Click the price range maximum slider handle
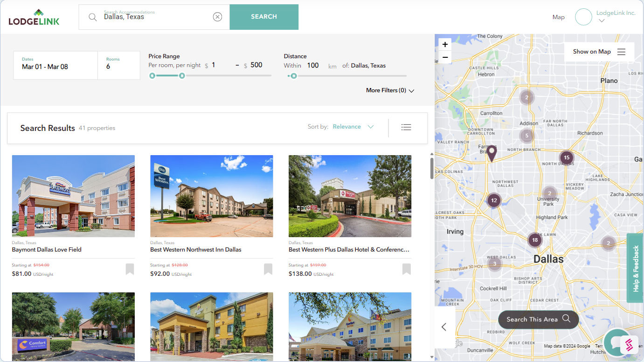644x362 pixels. coord(182,75)
